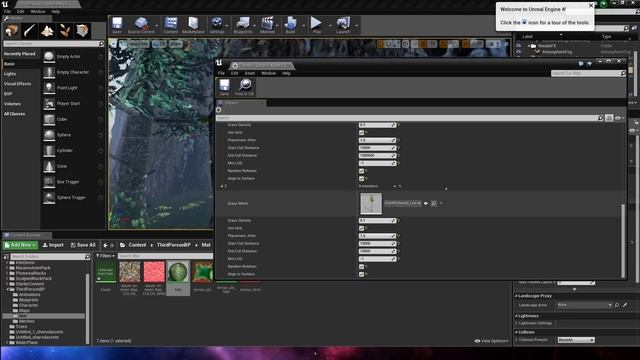Click Find in CB magnifier icon
640x360 pixels.
click(244, 87)
